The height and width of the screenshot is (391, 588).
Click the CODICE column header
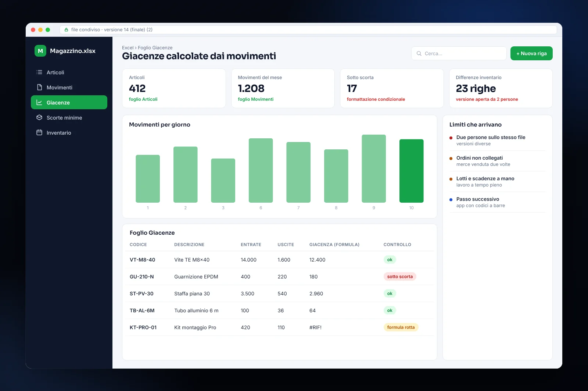(138, 245)
